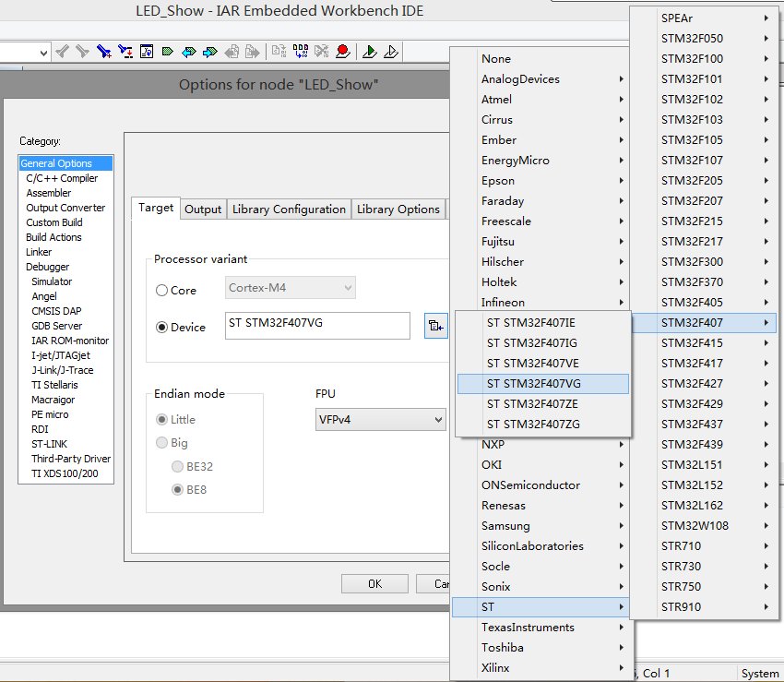Select the Core radio button
784x682 pixels.
tap(161, 290)
